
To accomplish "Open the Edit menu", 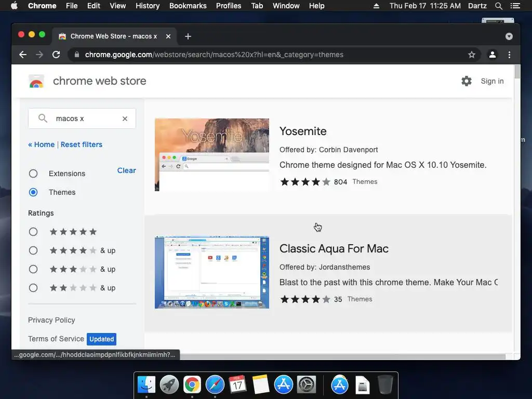I will [94, 6].
